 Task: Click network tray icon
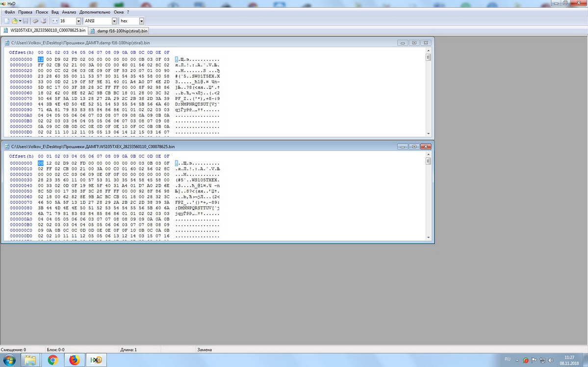tap(542, 360)
